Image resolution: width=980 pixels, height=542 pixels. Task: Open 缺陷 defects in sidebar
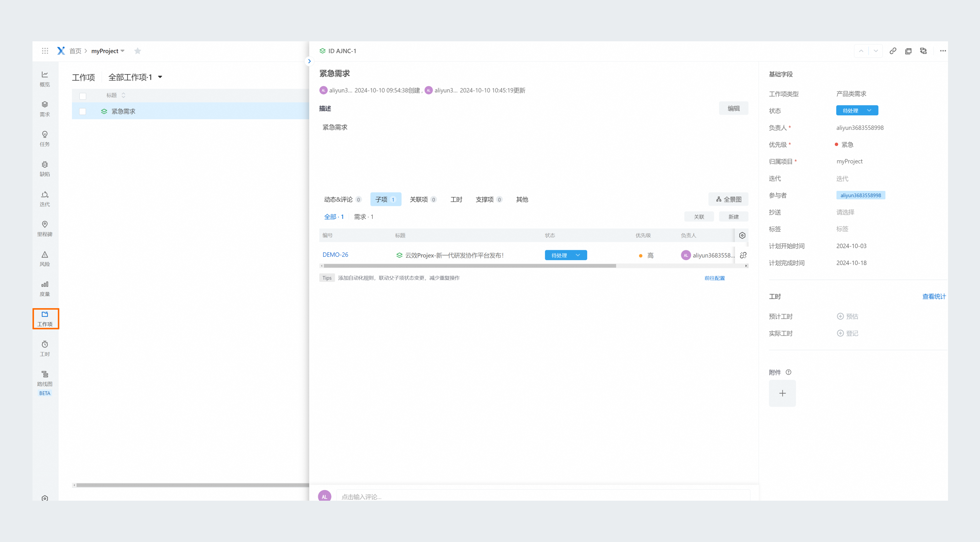pyautogui.click(x=45, y=169)
